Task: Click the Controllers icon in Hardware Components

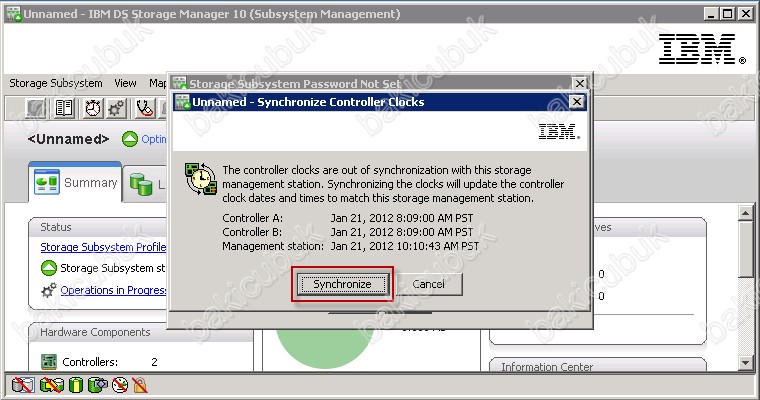Action: pos(48,362)
